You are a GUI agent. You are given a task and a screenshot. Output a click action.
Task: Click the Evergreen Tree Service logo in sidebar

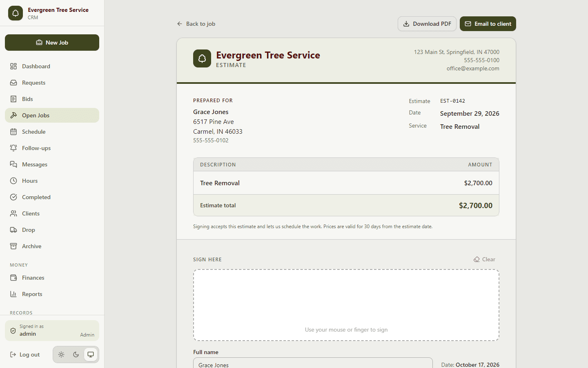16,13
